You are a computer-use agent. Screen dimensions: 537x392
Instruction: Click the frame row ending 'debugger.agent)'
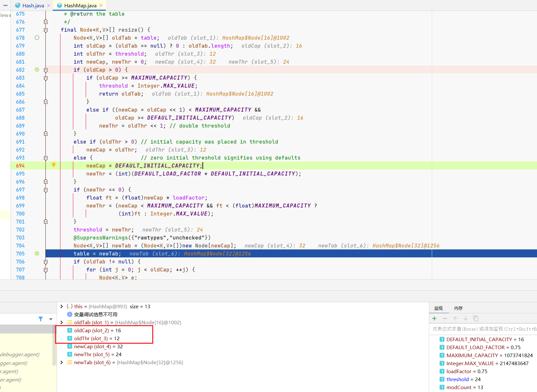coord(20,354)
